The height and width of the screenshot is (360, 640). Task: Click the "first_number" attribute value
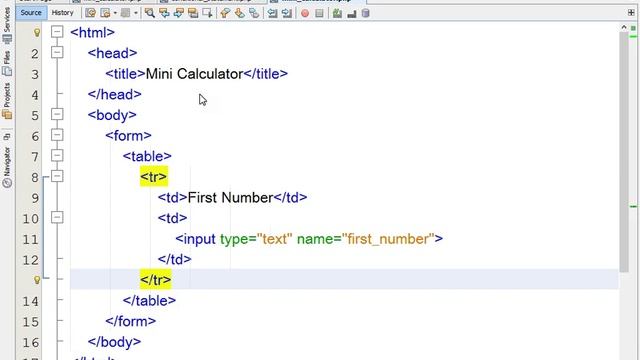pyautogui.click(x=388, y=239)
